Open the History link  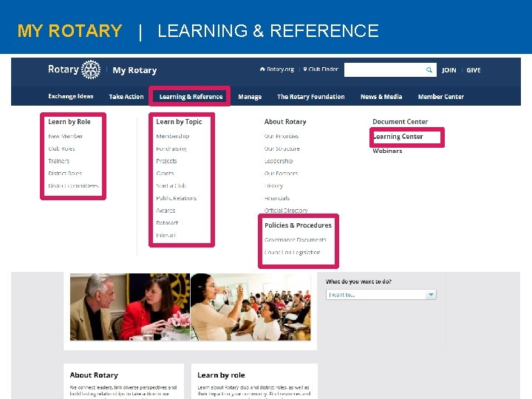pos(273,186)
